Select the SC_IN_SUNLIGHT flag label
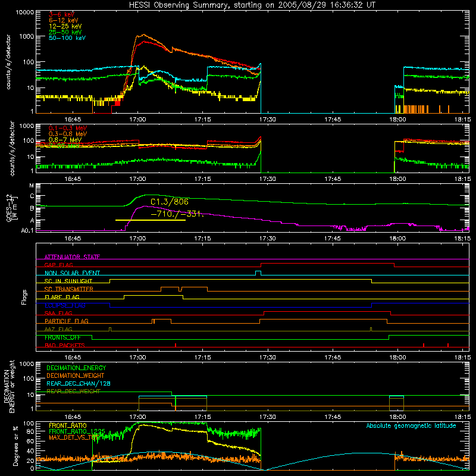476x476 pixels. click(x=68, y=281)
